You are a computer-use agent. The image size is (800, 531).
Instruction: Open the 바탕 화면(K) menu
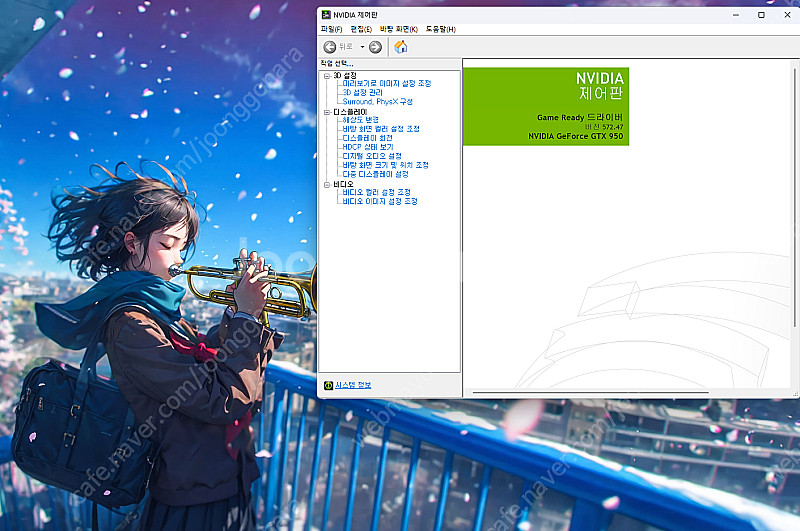(398, 29)
